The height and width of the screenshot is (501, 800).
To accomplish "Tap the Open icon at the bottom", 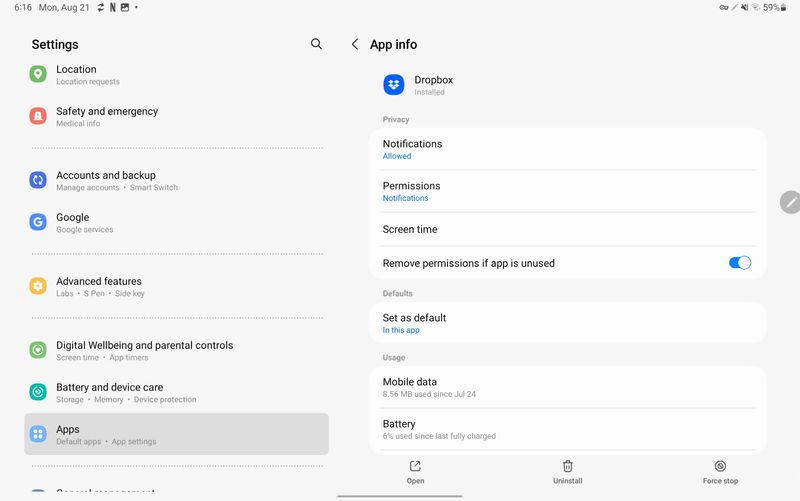I will pyautogui.click(x=415, y=467).
